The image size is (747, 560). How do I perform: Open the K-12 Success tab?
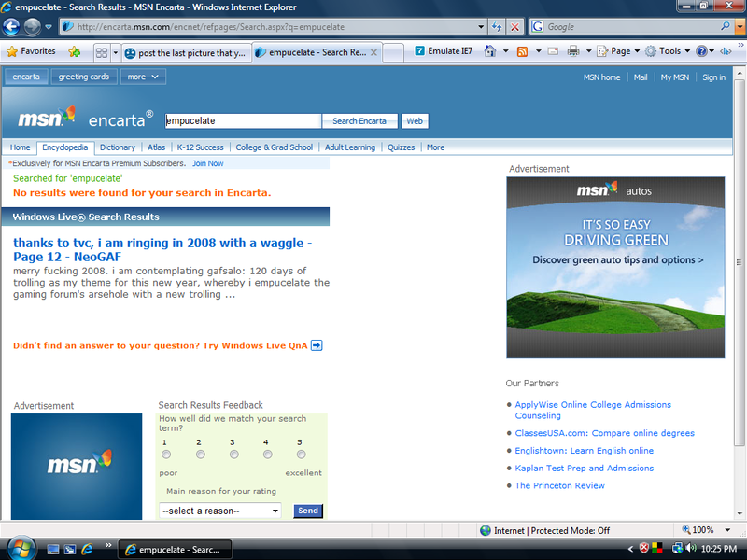[200, 147]
